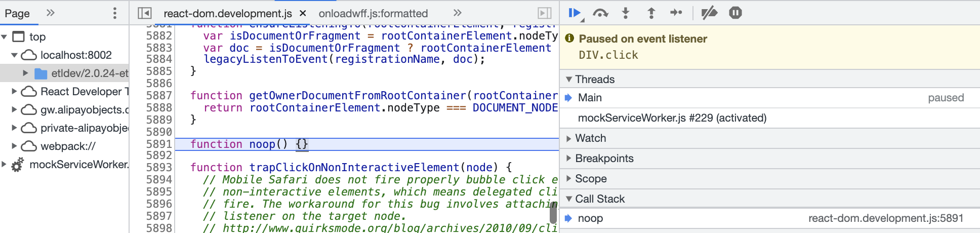This screenshot has width=980, height=233.
Task: Deactivate breakpoints toggle icon
Action: coord(709,13)
